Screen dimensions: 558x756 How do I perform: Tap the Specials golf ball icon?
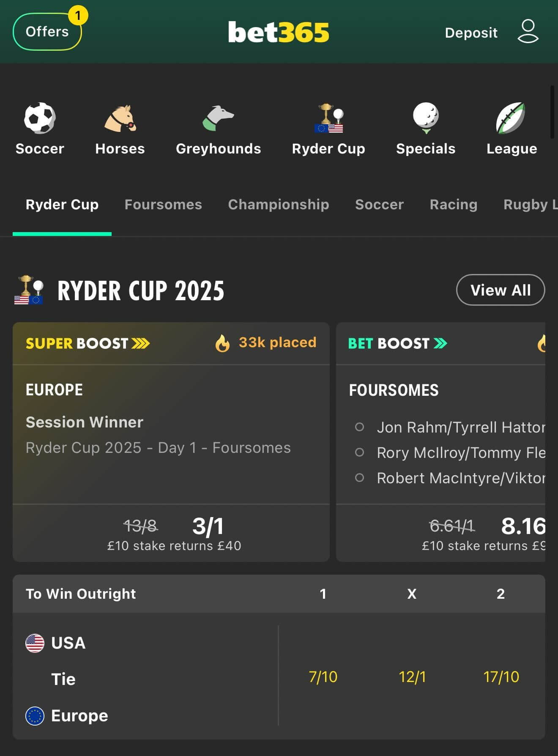426,118
